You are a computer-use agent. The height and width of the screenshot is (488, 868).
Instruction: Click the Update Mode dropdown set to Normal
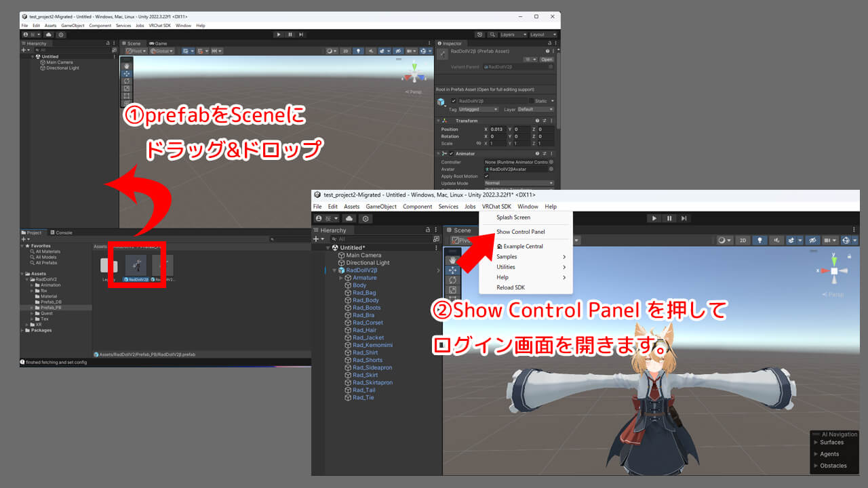tap(519, 183)
